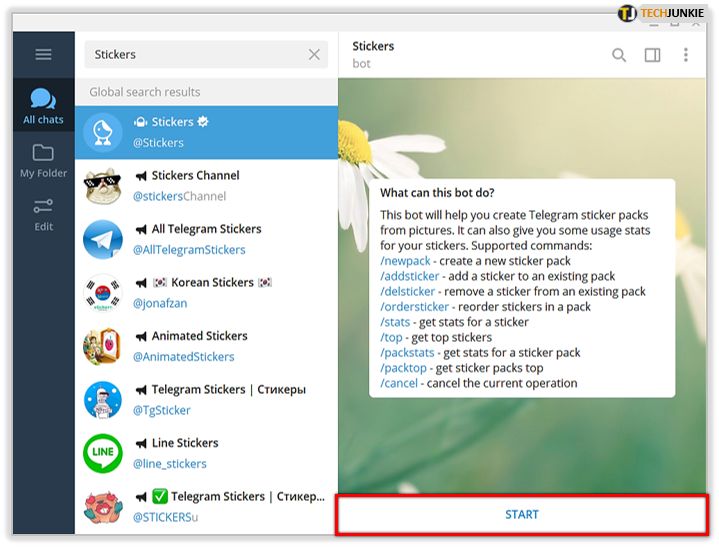The width and height of the screenshot is (719, 547).
Task: Clear the Stickers search text
Action: click(314, 55)
